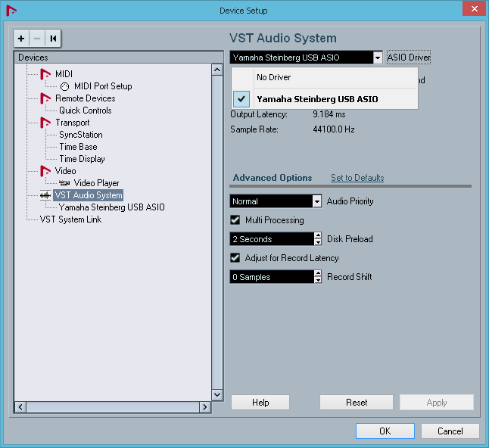
Task: Click the Apply button
Action: click(437, 403)
